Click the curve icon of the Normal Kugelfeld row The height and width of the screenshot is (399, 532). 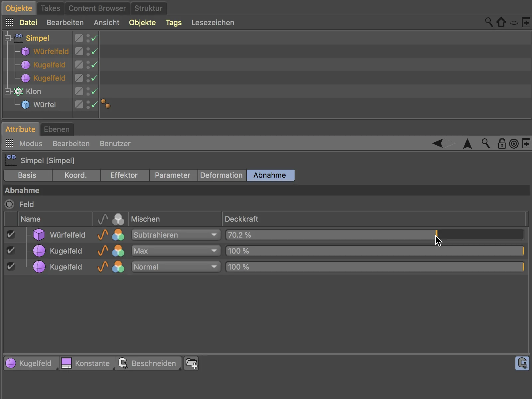coord(103,267)
